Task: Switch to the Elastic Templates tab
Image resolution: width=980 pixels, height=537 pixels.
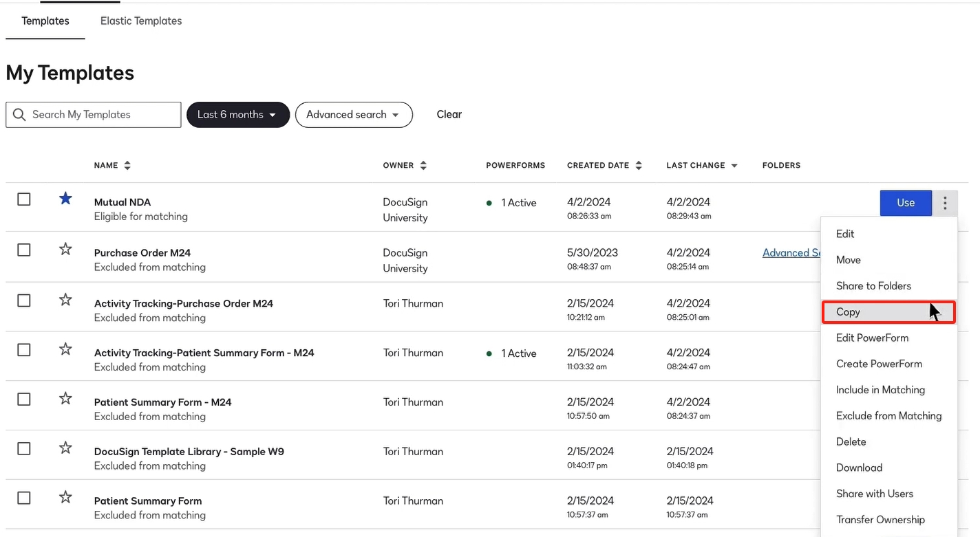Action: click(141, 21)
